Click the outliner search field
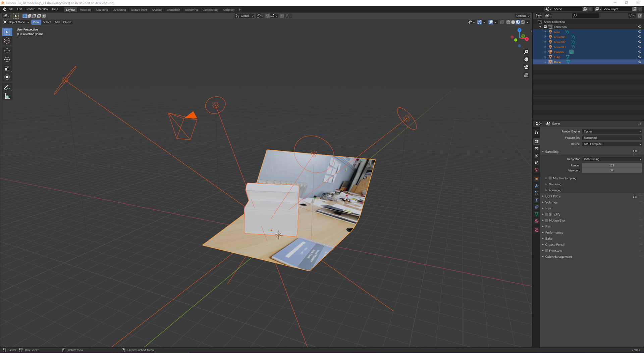This screenshot has width=644, height=353. coord(585,15)
